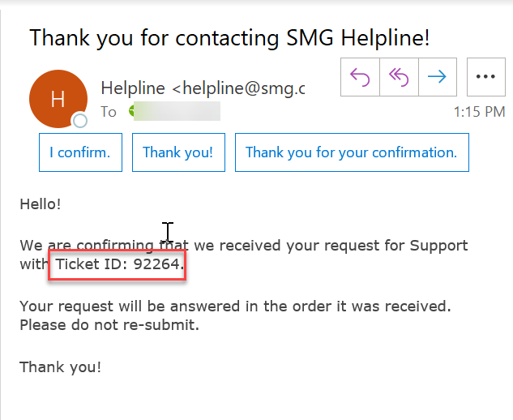513x420 pixels.
Task: Open the More actions ellipsis menu
Action: [x=485, y=76]
